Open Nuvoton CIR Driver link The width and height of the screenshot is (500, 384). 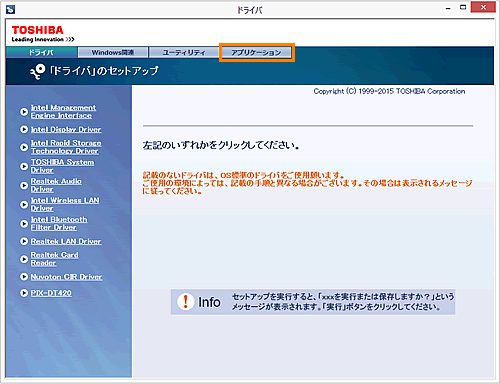tap(66, 277)
